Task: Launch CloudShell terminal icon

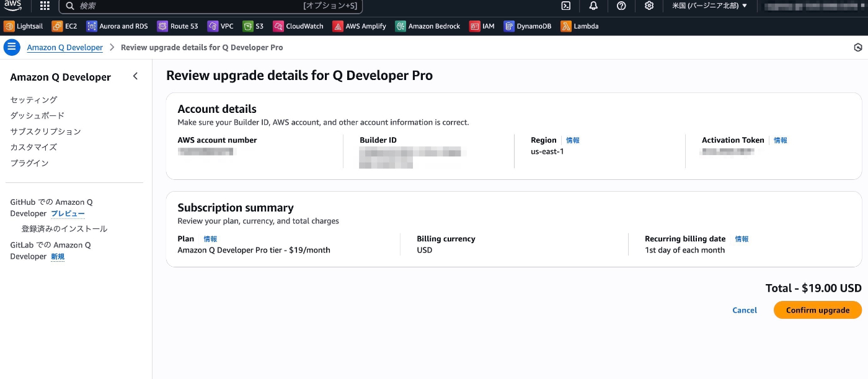Action: pyautogui.click(x=565, y=6)
